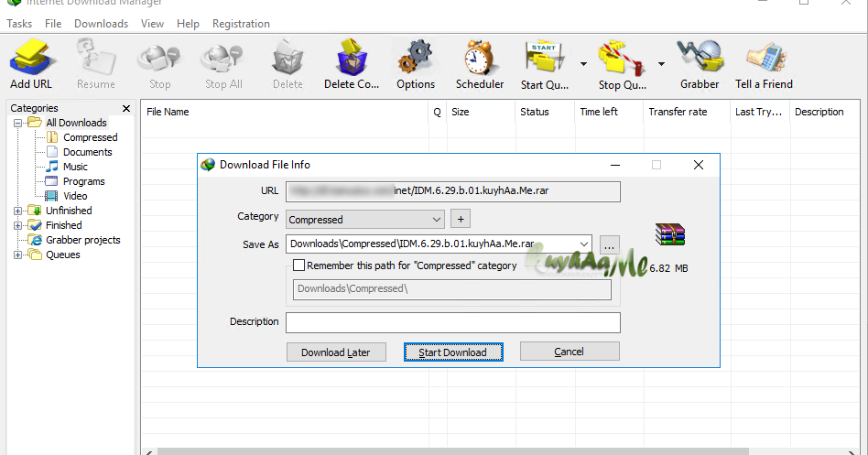Screen dimensions: 868x455
Task: Click the Q column header
Action: click(x=438, y=112)
